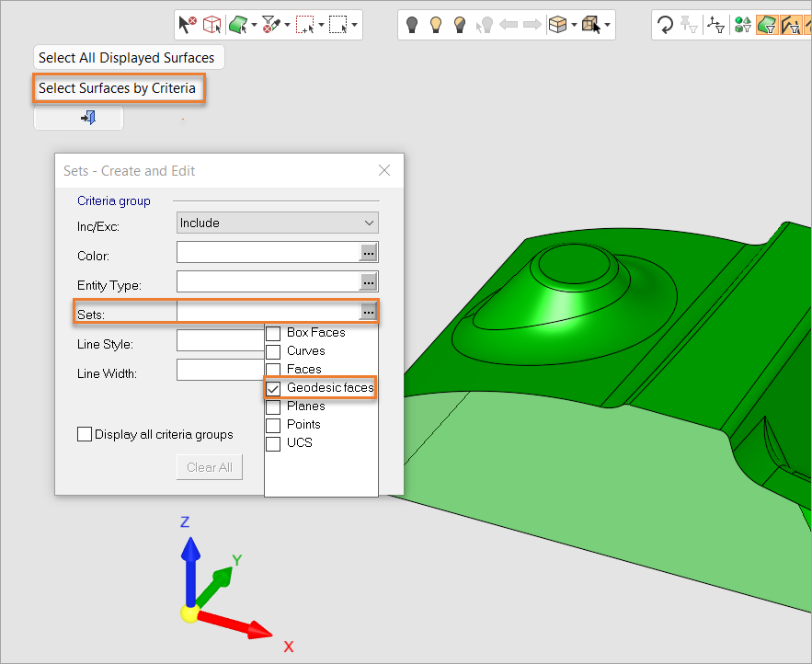Open the Color picker ellipsis button
812x664 pixels.
pos(368,252)
